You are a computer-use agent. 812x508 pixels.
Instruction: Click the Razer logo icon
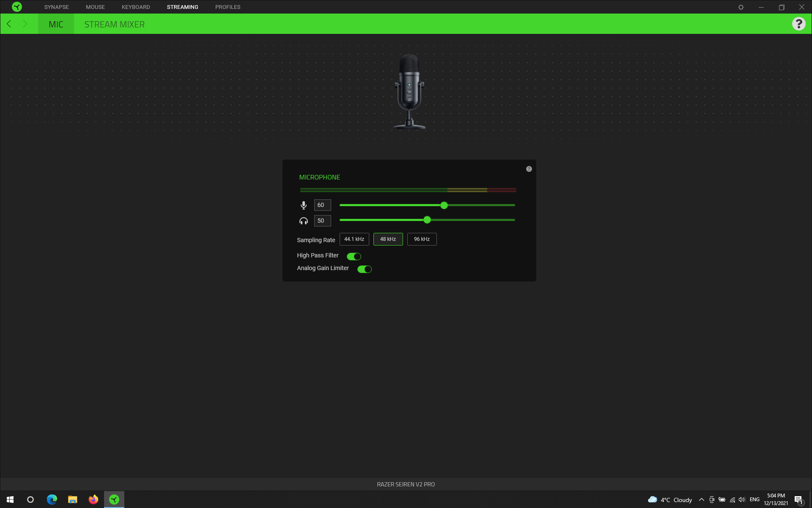pos(17,7)
